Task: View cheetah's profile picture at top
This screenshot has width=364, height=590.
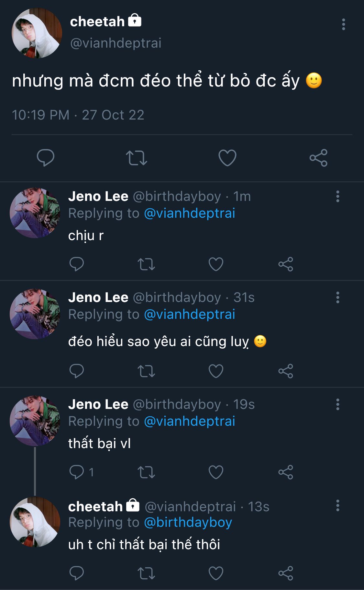Action: coord(37,33)
